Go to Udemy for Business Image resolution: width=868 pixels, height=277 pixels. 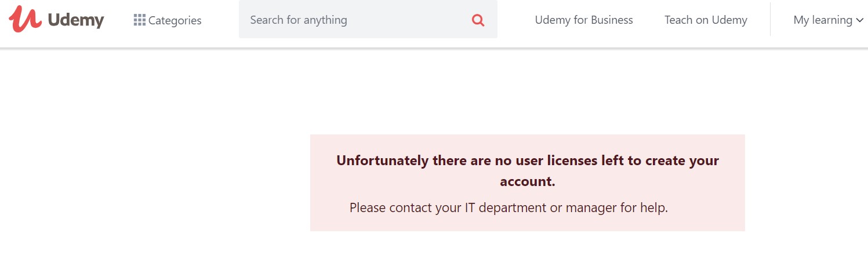click(x=583, y=20)
